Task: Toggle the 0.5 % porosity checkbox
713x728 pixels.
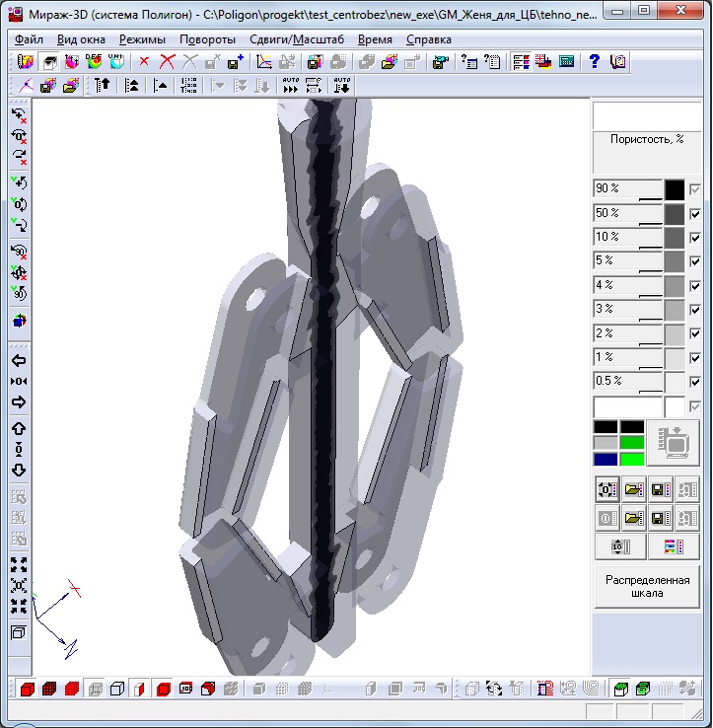Action: (x=695, y=382)
